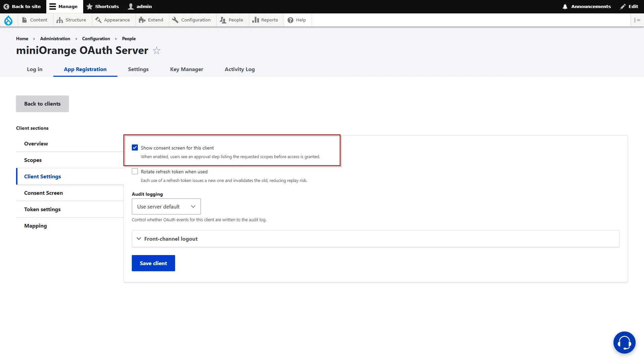Click the Client sections heading
Screen dimensions: 644x362
point(32,128)
